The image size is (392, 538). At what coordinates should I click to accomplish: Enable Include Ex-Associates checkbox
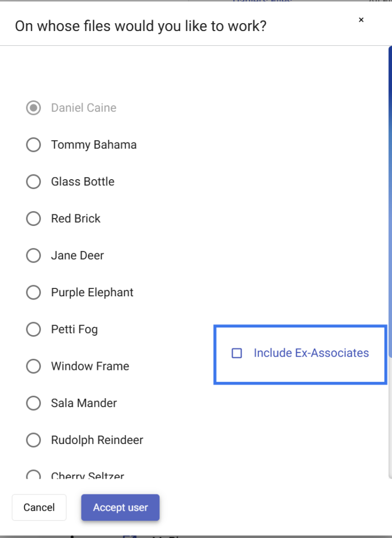coord(237,354)
